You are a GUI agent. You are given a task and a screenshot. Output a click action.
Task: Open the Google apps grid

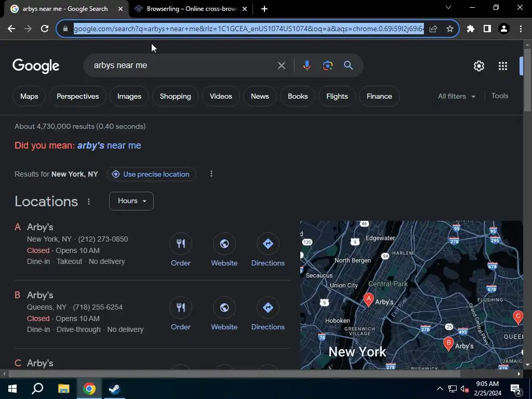coord(503,66)
